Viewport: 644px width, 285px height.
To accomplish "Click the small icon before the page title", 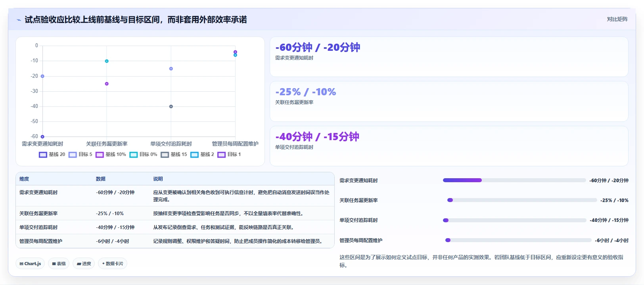I will coord(19,20).
